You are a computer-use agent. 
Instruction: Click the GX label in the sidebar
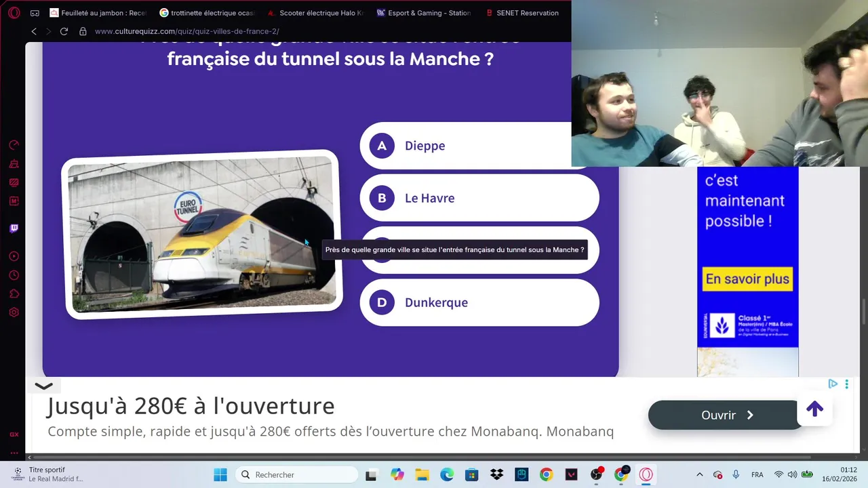click(14, 434)
